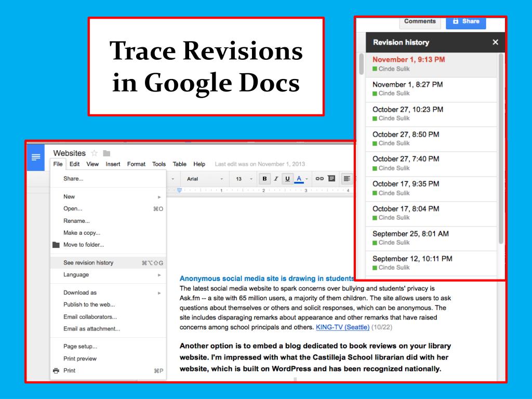Choose Page setup...
532x399 pixels.
point(108,347)
